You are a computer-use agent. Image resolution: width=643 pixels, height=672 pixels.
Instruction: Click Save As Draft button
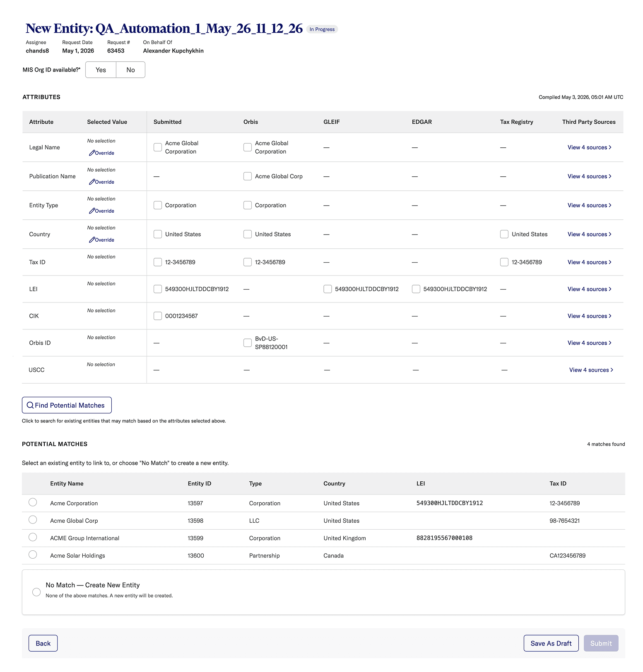(x=551, y=643)
